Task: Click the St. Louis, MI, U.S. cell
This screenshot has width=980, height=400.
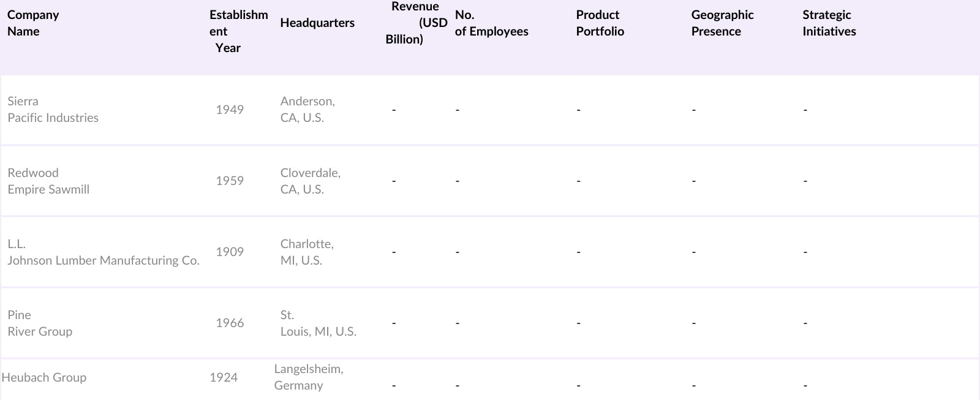Action: pyautogui.click(x=318, y=323)
